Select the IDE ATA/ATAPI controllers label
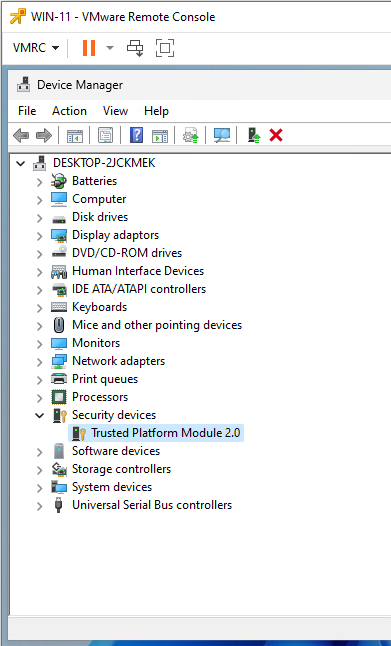 coord(139,289)
